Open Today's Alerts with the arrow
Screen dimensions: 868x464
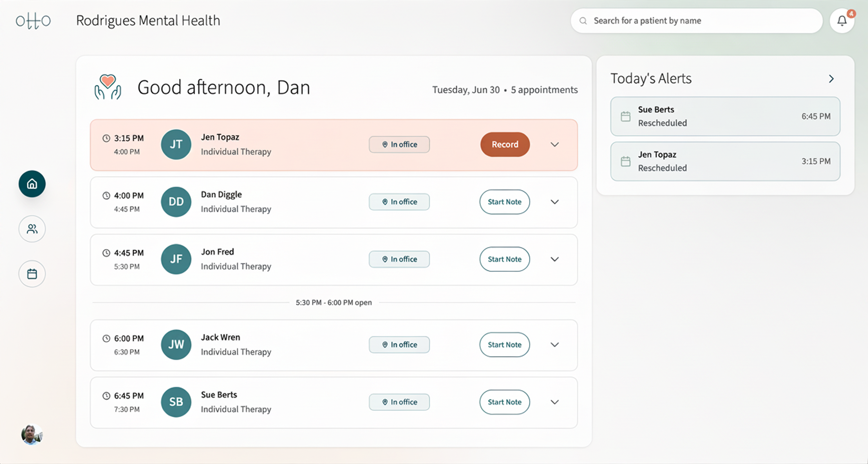click(x=831, y=79)
